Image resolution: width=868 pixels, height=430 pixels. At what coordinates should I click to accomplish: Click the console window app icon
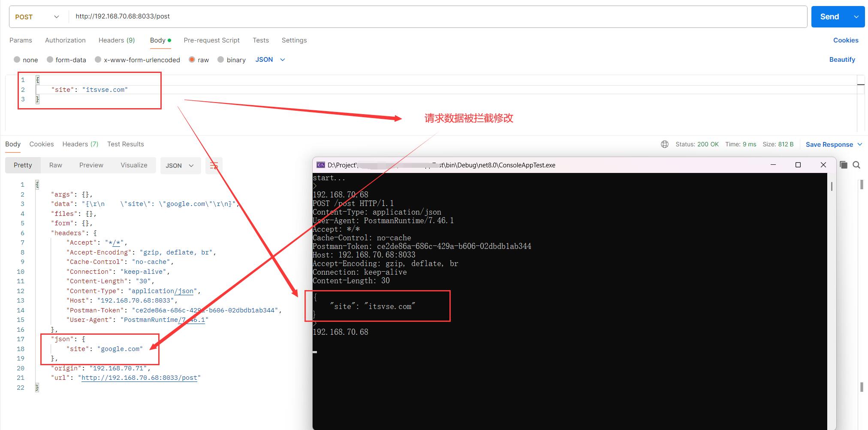click(x=320, y=165)
